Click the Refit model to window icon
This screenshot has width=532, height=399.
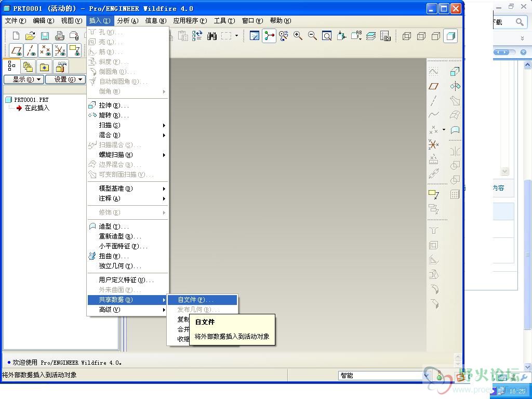tap(327, 36)
